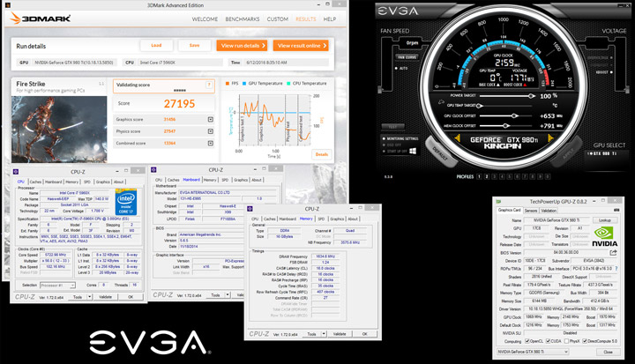
Task: Expand the Combined score details
Action: coord(211,143)
